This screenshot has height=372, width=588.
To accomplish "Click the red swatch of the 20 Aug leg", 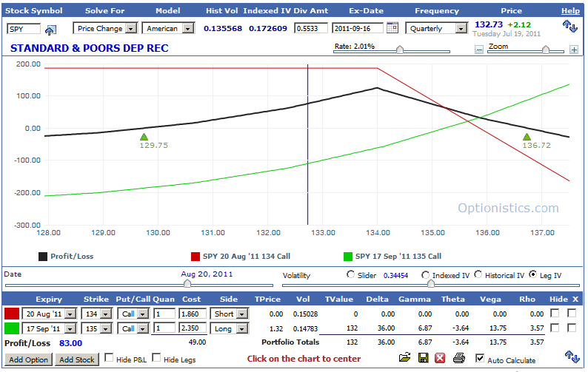I will click(12, 314).
